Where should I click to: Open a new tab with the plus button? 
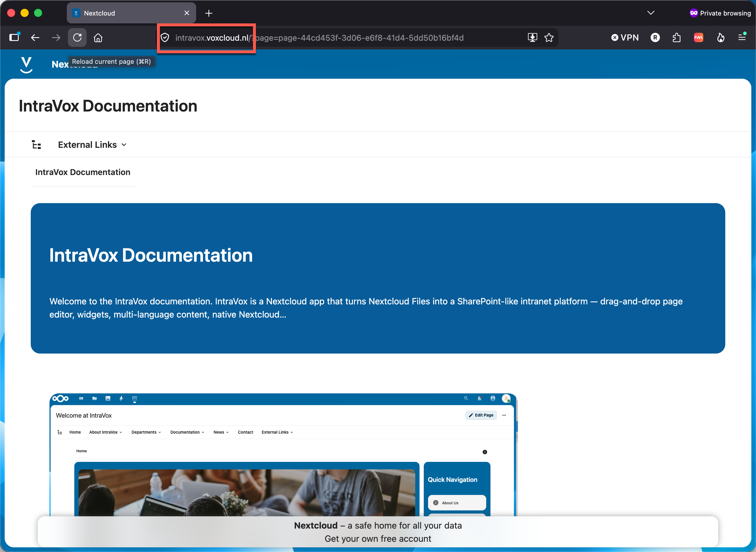tap(209, 13)
